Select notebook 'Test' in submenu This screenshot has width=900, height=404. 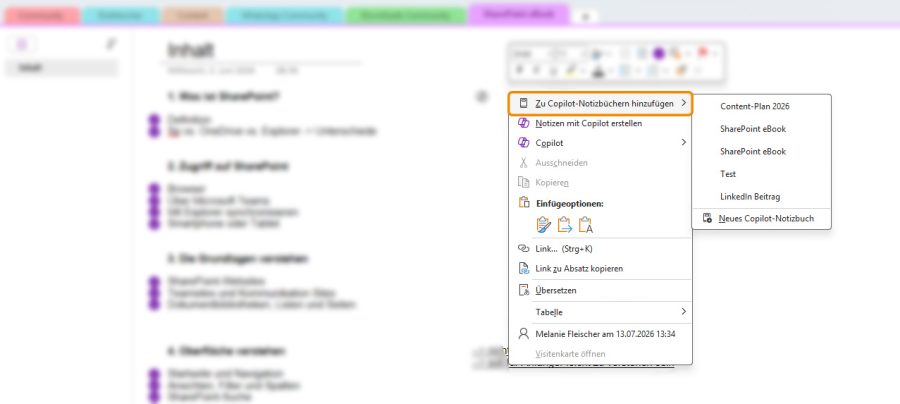click(762, 173)
